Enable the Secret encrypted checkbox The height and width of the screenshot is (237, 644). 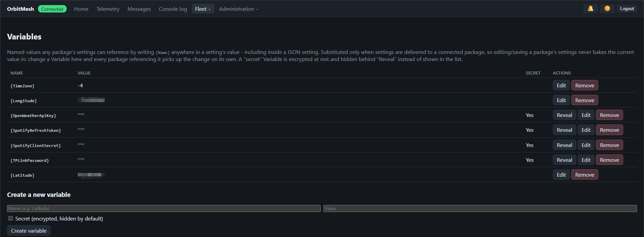click(x=11, y=218)
